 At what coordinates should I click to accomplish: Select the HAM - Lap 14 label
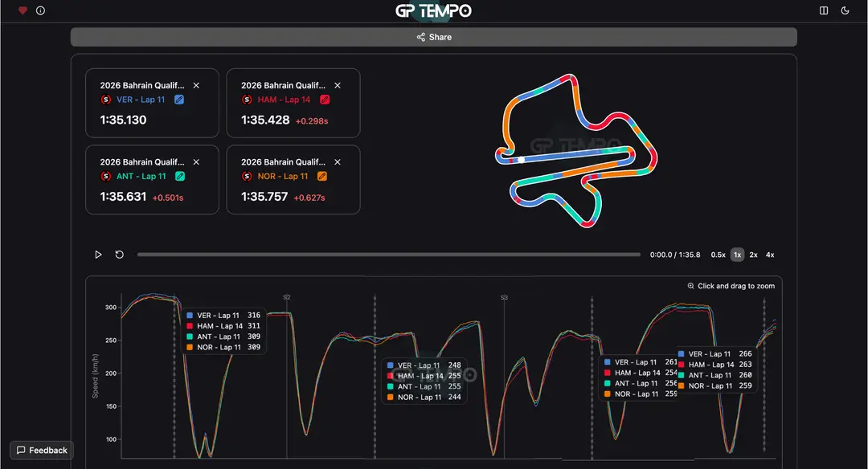tap(284, 100)
